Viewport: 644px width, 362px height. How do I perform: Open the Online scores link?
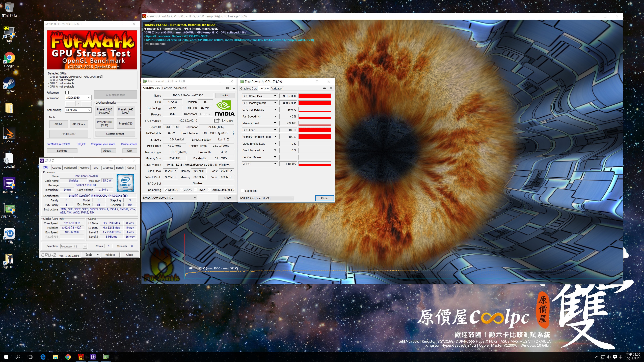point(129,144)
